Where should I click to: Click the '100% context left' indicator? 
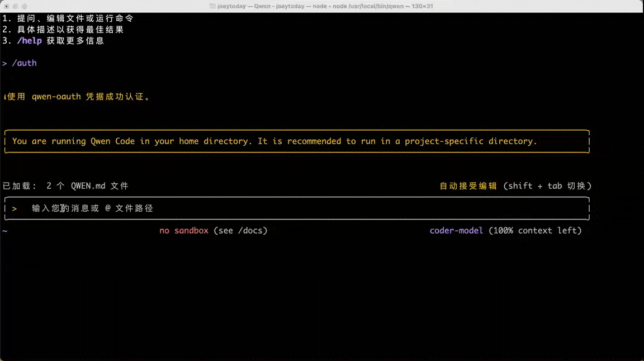click(535, 231)
